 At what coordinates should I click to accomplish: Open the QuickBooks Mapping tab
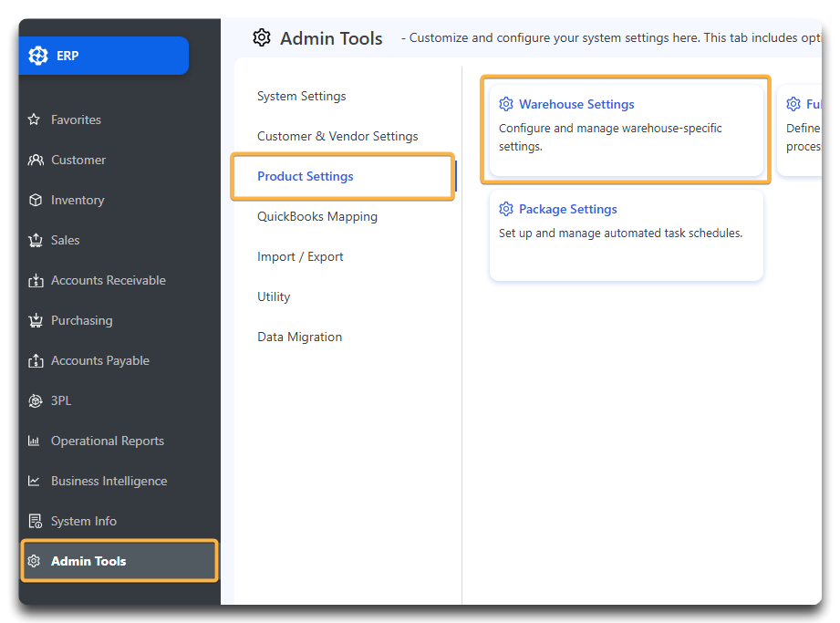316,216
